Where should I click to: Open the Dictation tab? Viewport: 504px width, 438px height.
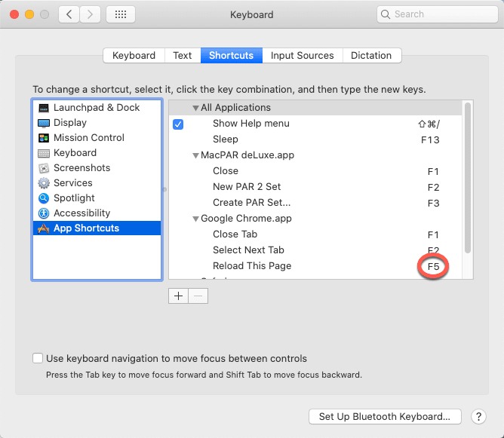pos(371,56)
